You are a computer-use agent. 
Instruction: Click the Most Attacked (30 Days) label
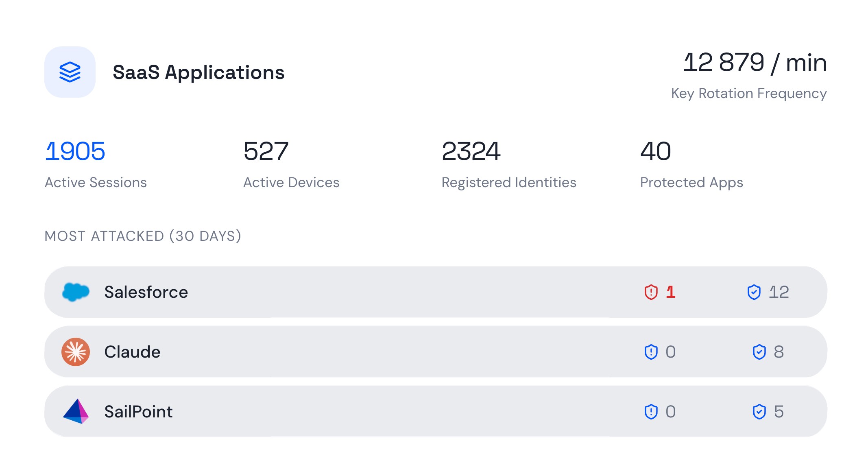(x=143, y=236)
